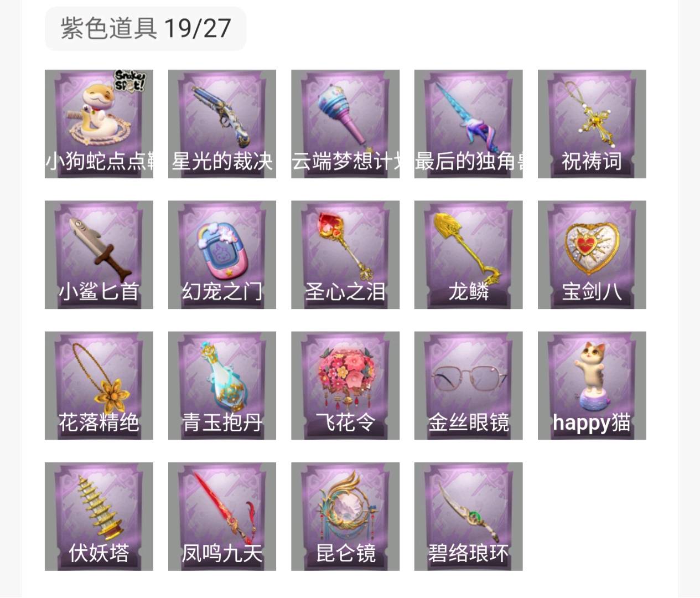Select the 小狗蛇点点 snake item
This screenshot has height=598, width=700.
coord(99,124)
